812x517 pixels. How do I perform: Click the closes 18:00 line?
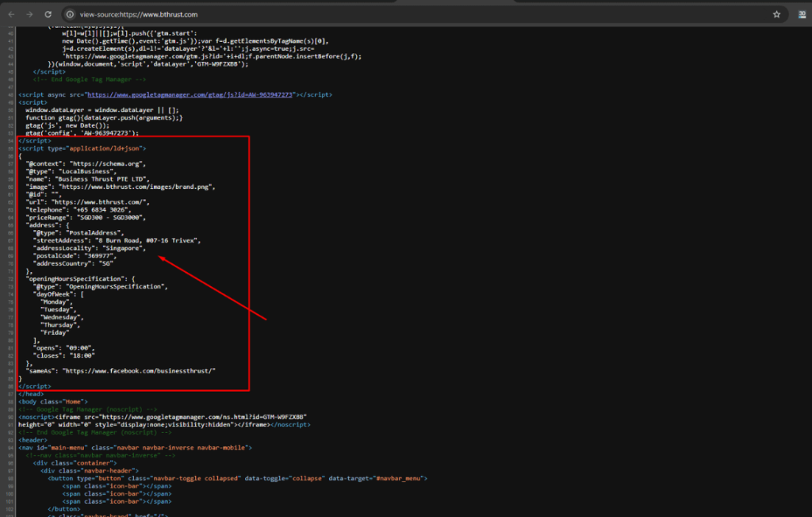pos(64,356)
